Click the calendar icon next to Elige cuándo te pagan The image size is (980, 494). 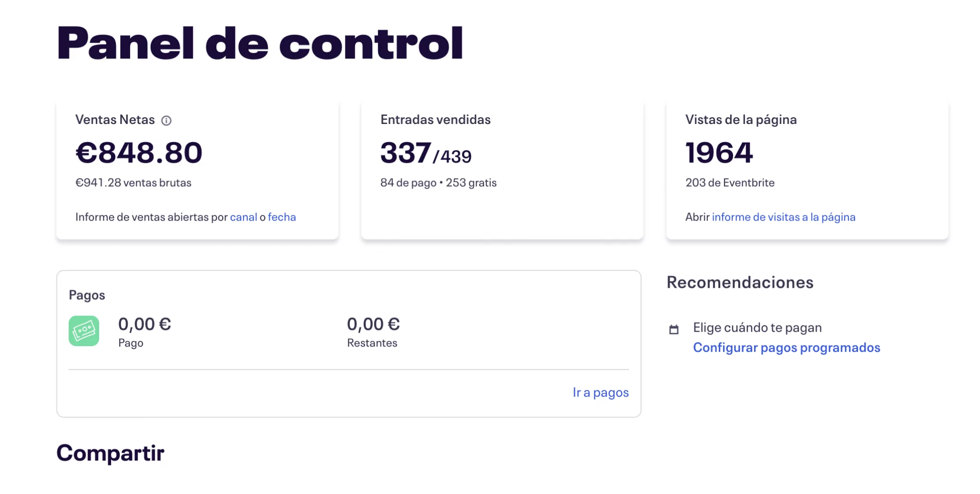674,329
